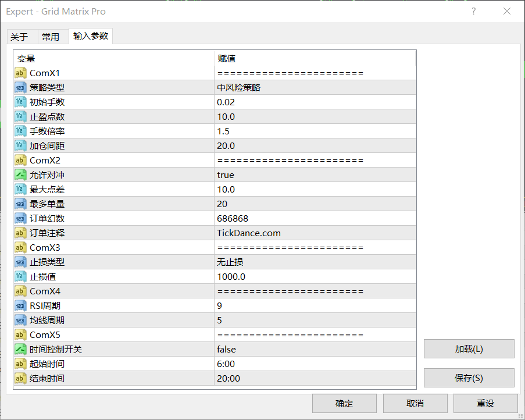Select the 初始手数 value field 0.02

(226, 102)
